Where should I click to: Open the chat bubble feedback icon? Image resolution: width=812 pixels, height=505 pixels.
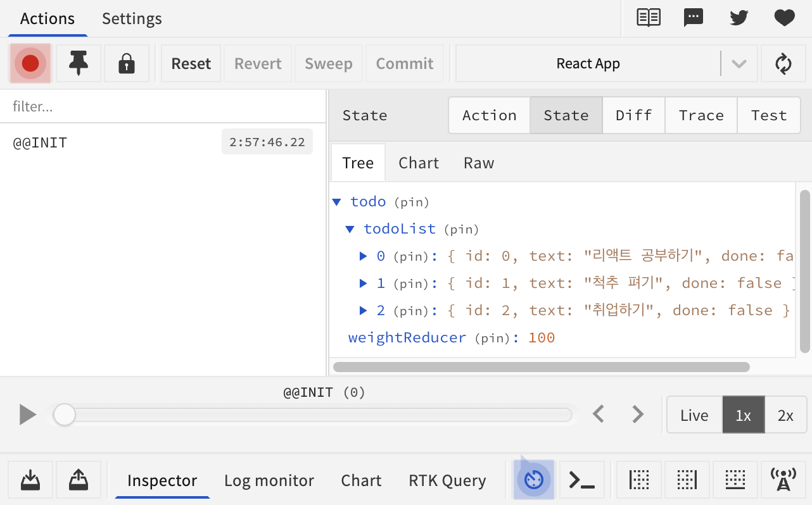694,18
